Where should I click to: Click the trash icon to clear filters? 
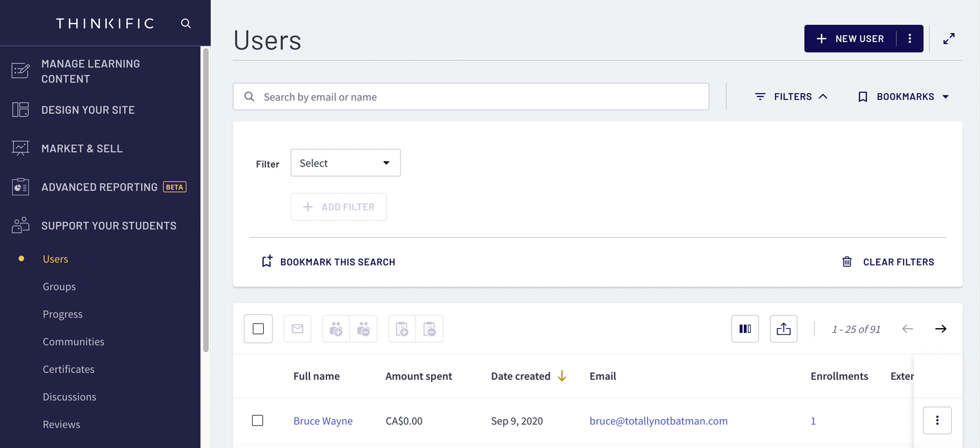[847, 262]
